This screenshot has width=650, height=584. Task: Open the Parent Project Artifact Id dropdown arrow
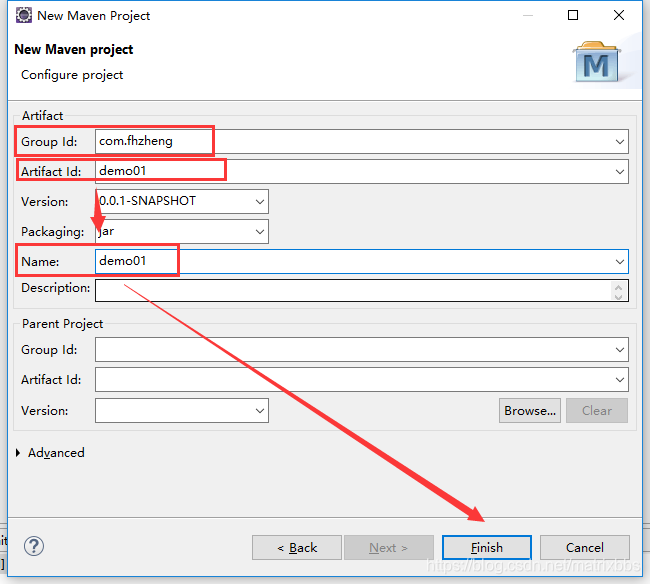click(x=619, y=379)
